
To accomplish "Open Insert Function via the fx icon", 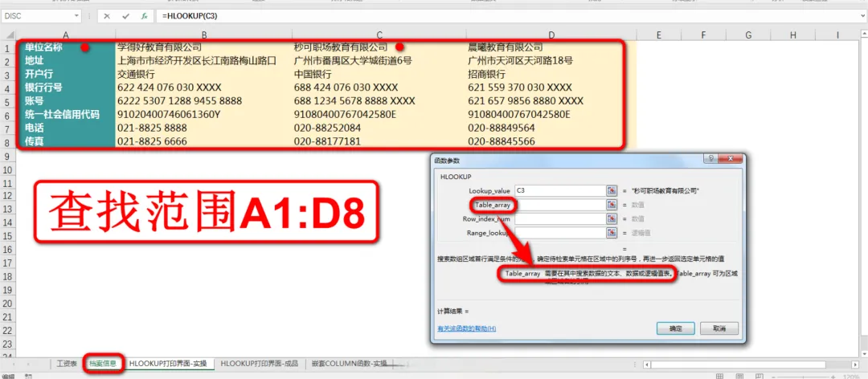I will click(144, 16).
